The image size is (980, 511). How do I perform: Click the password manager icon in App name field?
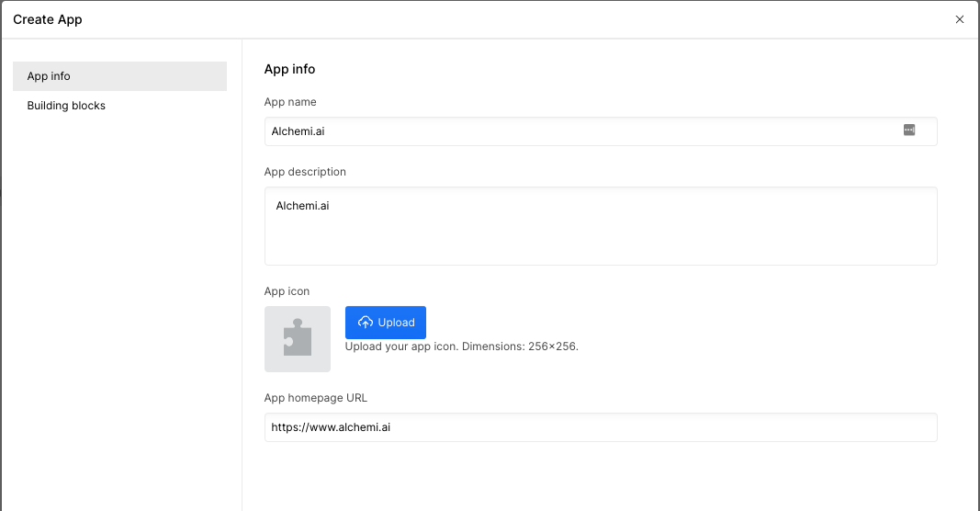point(909,131)
